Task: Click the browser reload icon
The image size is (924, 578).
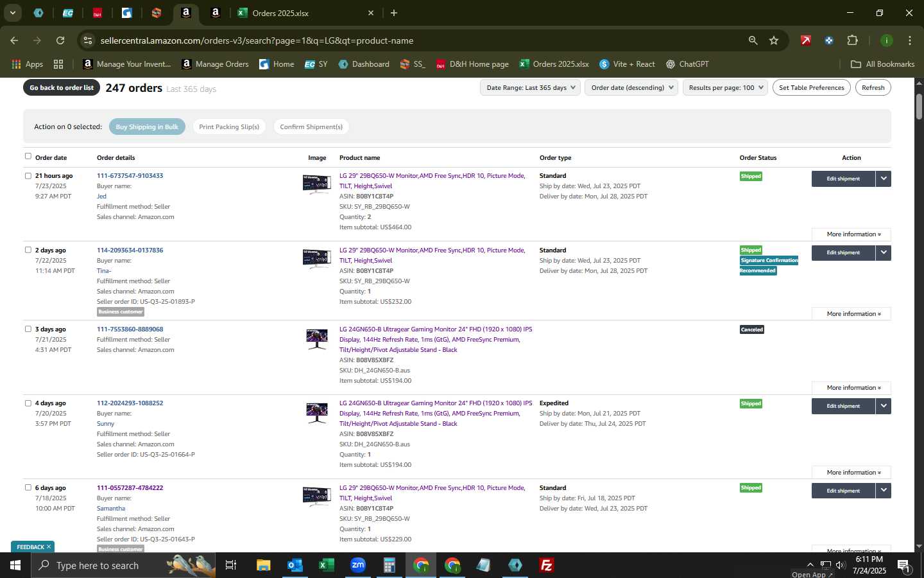Action: tap(60, 40)
